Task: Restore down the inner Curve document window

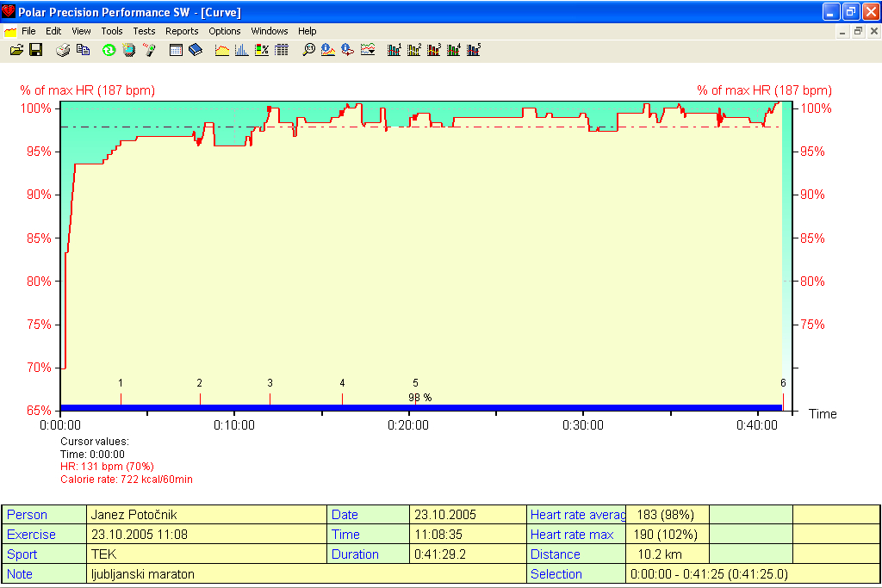Action: tap(858, 32)
